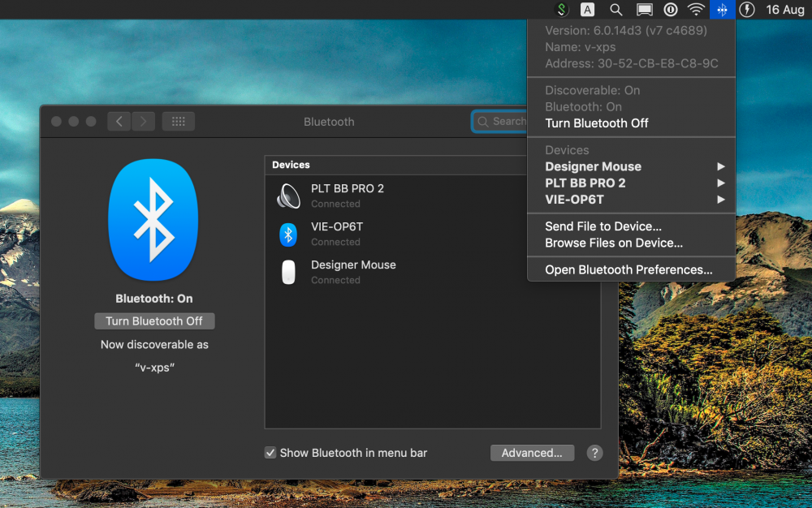
Task: Click Turn Bluetooth Off button in preferences
Action: tap(154, 321)
